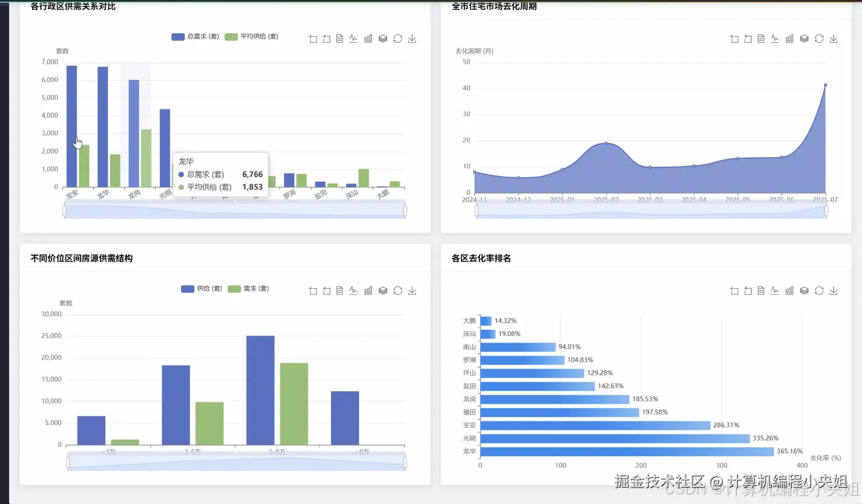This screenshot has height=504, width=862.
Task: Activate area zoom in 去化周期 chart toolbox
Action: (734, 39)
